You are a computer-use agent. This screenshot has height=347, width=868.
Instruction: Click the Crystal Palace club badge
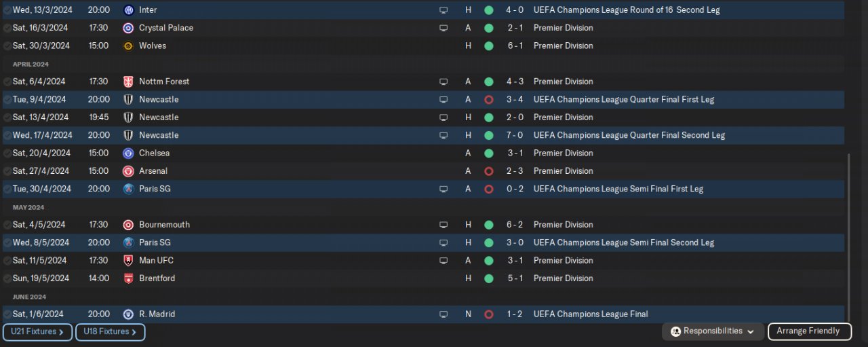coord(128,28)
